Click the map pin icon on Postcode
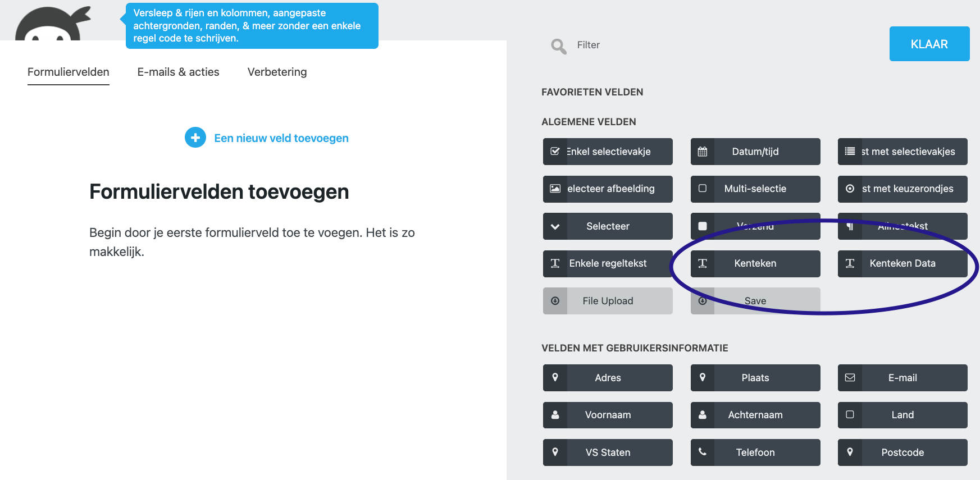 (x=850, y=452)
